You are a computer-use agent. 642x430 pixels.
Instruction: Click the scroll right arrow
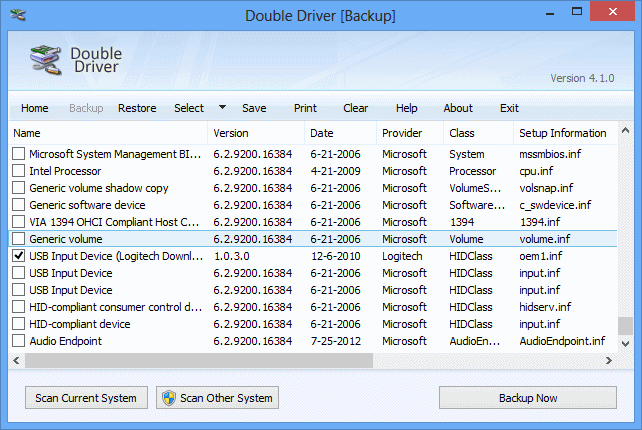click(x=609, y=360)
